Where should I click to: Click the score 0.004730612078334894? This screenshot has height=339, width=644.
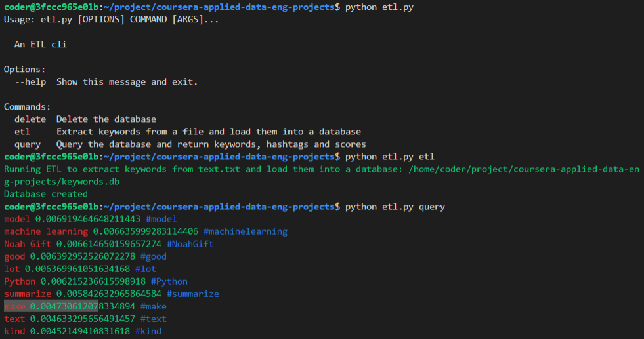tap(83, 306)
